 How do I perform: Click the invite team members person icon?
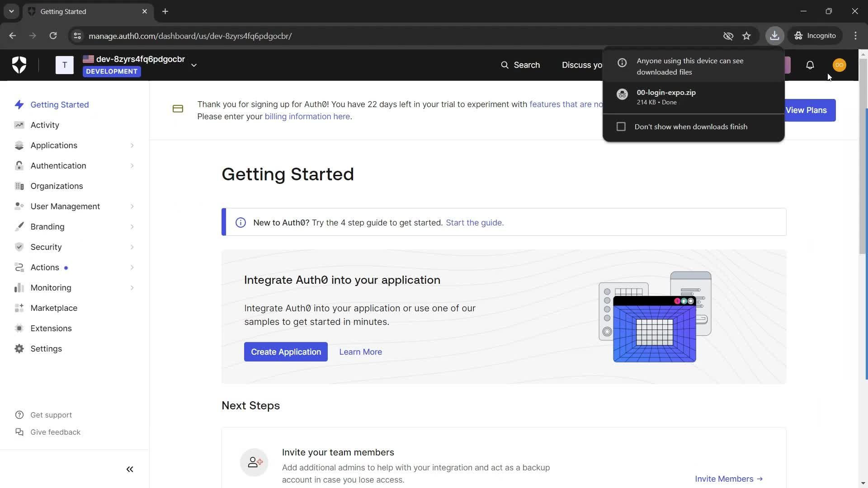(x=254, y=462)
